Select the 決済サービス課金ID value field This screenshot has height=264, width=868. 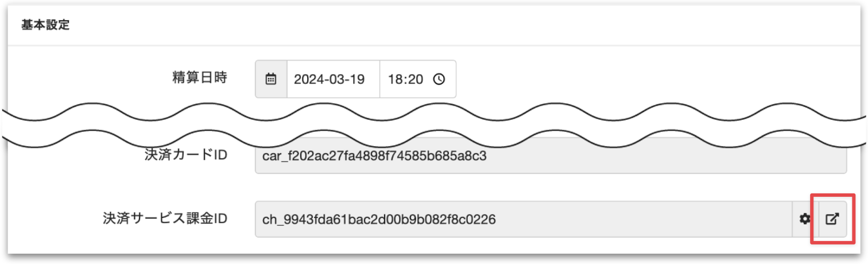522,219
